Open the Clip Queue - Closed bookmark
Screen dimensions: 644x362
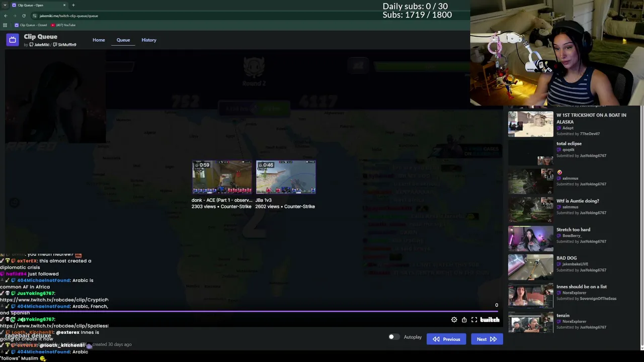coord(31,25)
